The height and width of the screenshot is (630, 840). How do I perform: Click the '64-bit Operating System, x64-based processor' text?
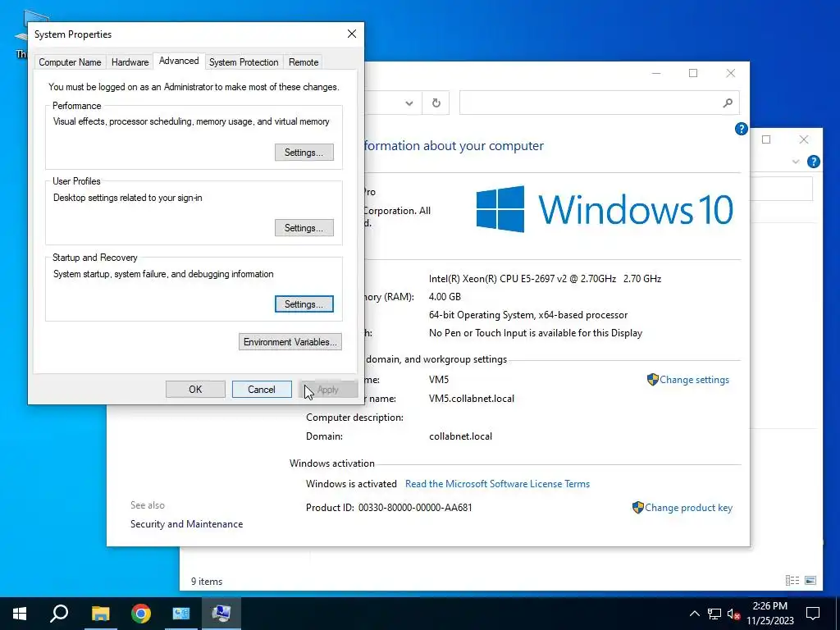pyautogui.click(x=528, y=315)
